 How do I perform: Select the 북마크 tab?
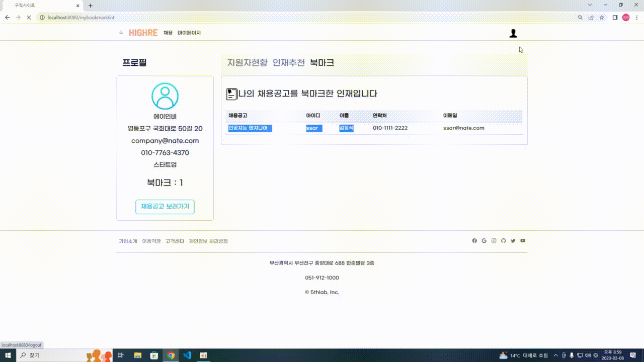click(x=322, y=63)
